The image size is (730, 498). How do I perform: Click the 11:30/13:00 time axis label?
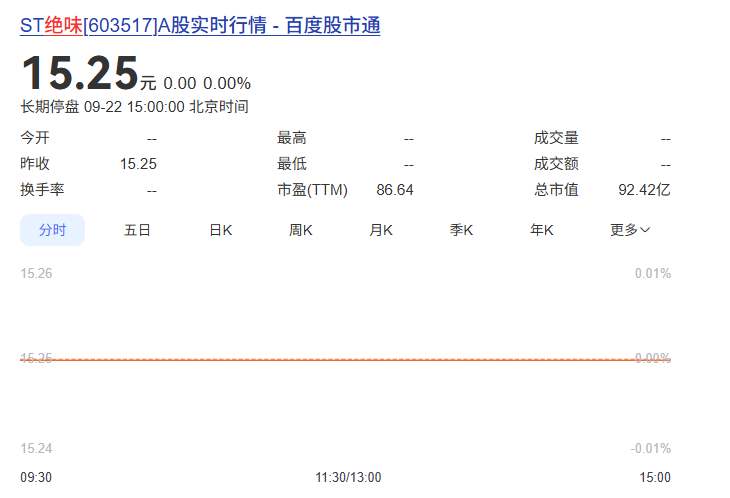[x=348, y=477]
